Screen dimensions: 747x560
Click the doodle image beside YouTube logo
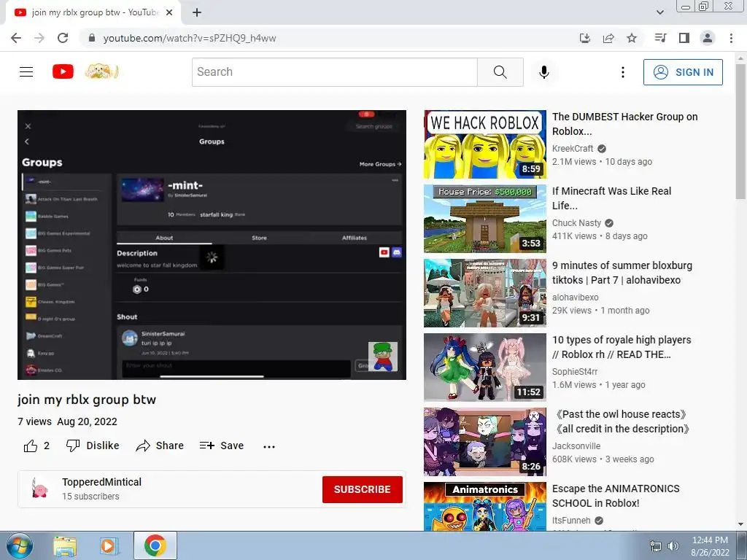pos(101,72)
